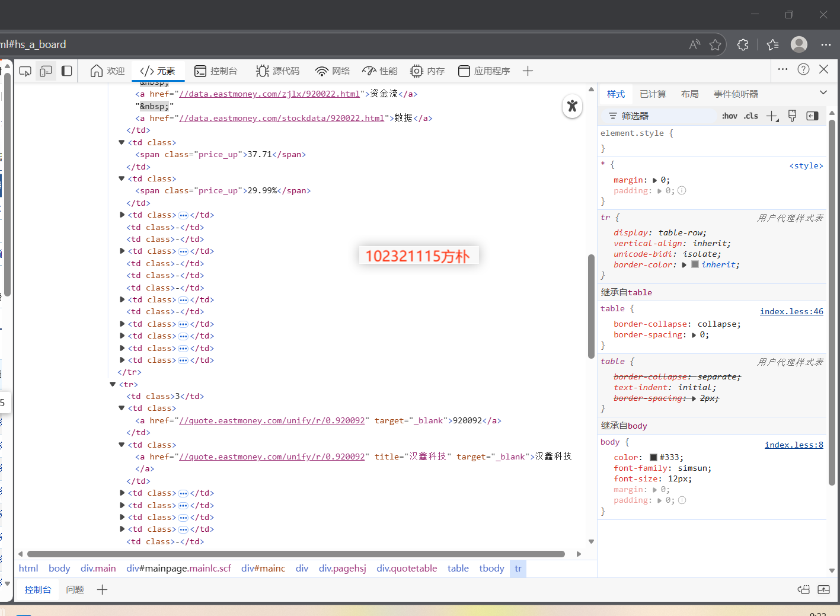The image size is (840, 616).
Task: Open the Performance (性能) tab
Action: (380, 71)
